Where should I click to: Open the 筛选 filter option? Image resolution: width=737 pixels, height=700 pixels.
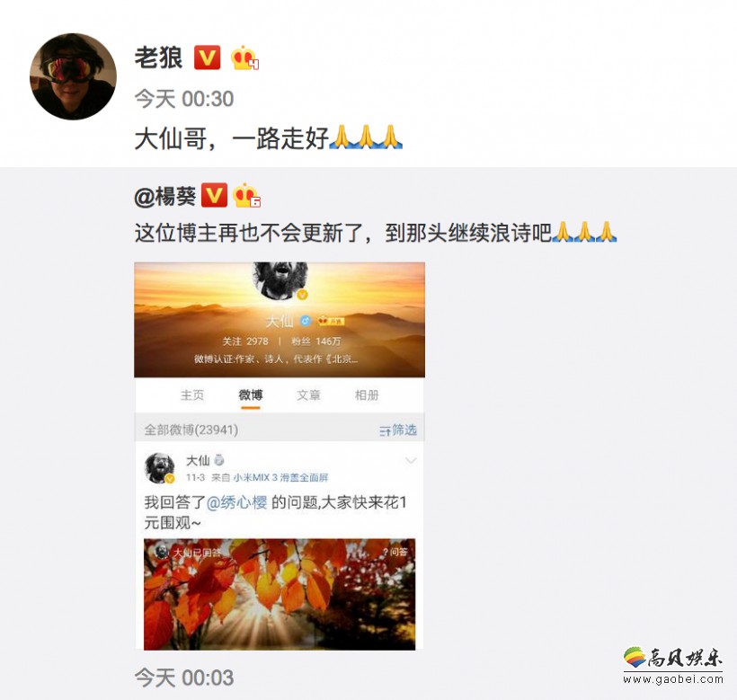[398, 430]
